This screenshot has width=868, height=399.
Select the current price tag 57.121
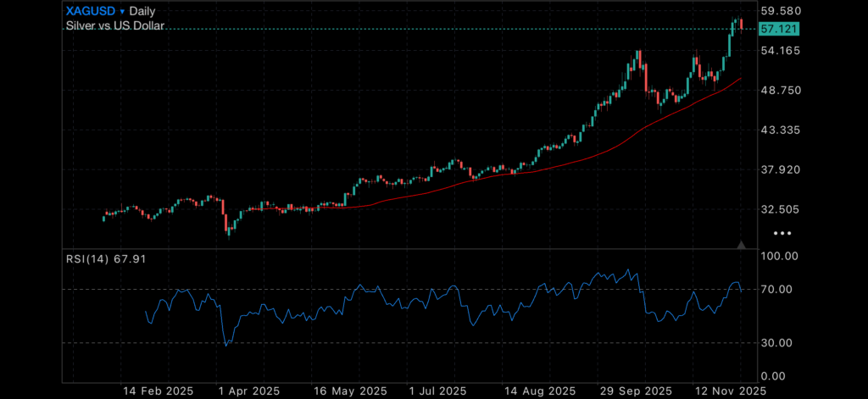coord(779,29)
